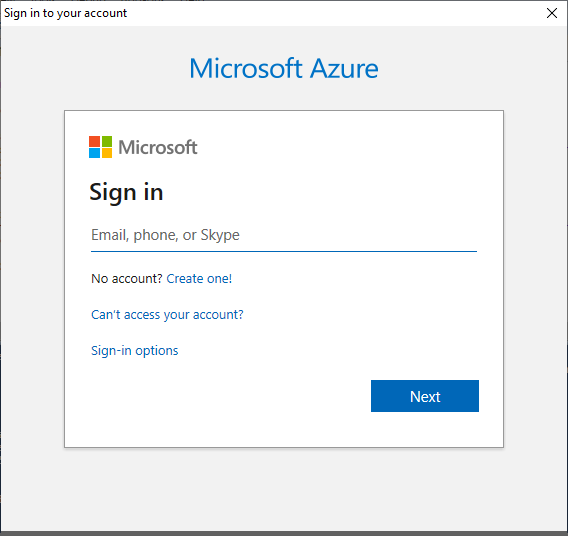Click the blue Next button
568x536 pixels.
pyautogui.click(x=425, y=396)
